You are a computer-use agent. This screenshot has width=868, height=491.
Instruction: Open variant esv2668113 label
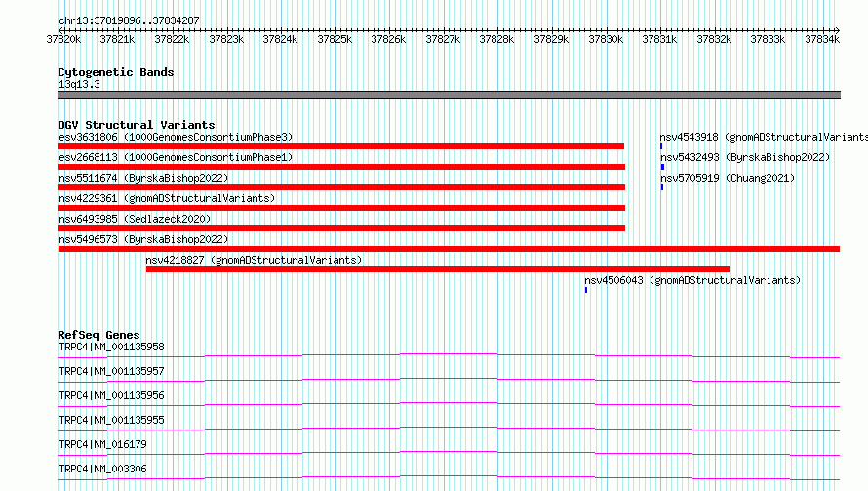tap(176, 157)
